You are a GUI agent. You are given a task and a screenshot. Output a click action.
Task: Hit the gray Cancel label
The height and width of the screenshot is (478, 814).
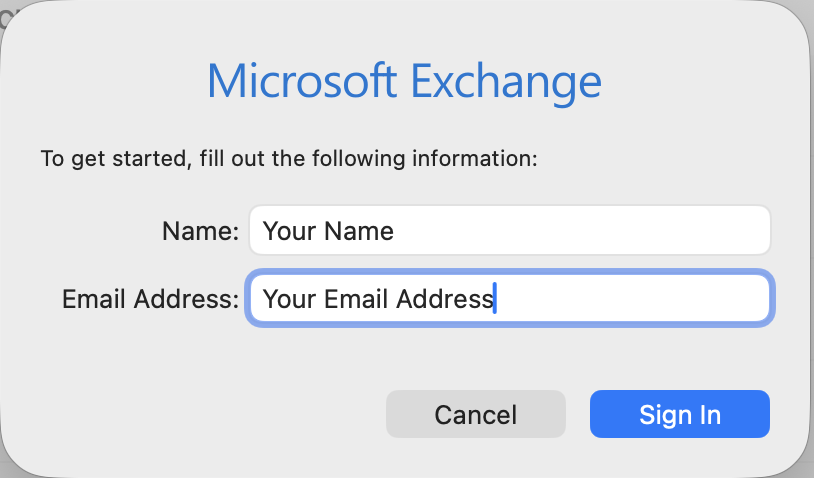[475, 414]
